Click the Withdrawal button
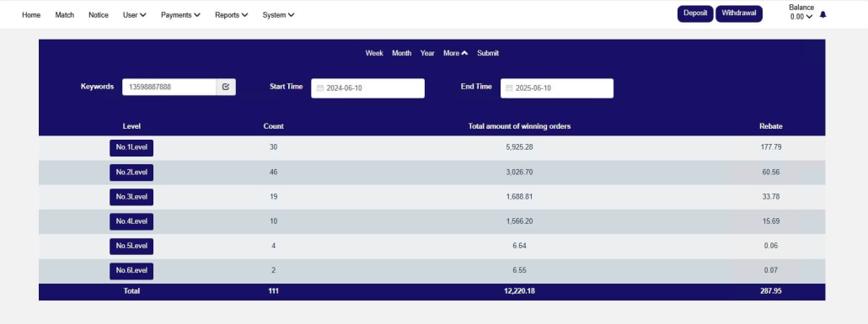This screenshot has height=324, width=868. point(739,13)
